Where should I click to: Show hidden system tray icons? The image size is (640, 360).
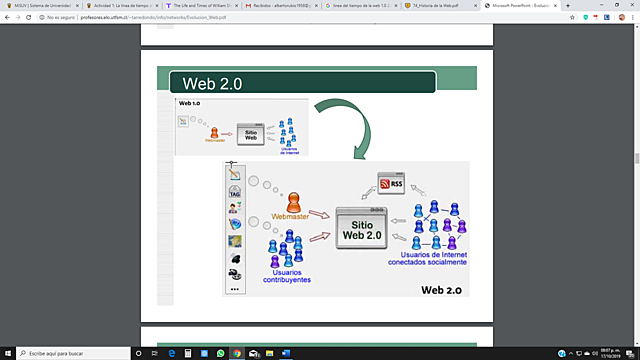[x=571, y=353]
